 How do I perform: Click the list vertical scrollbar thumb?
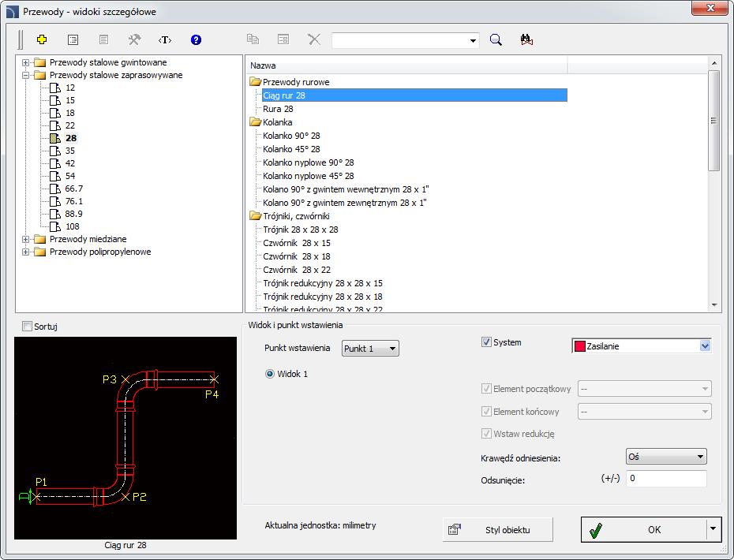click(x=713, y=121)
